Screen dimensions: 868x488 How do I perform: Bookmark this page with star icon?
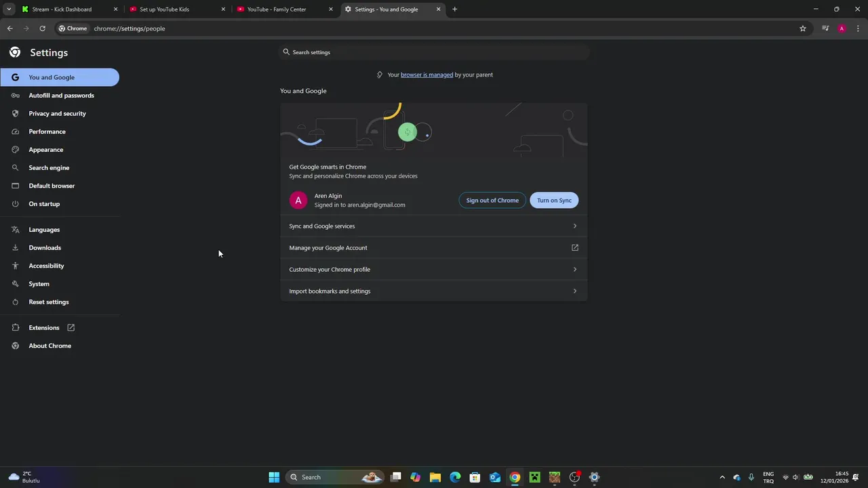click(803, 28)
